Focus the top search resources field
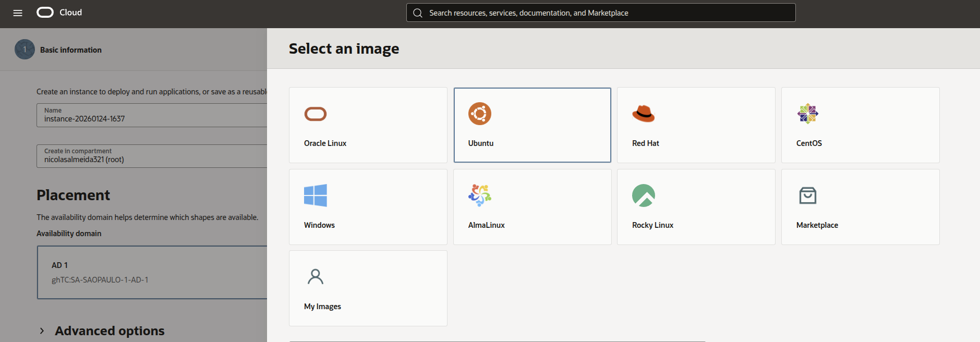Viewport: 980px width, 342px height. (x=601, y=13)
